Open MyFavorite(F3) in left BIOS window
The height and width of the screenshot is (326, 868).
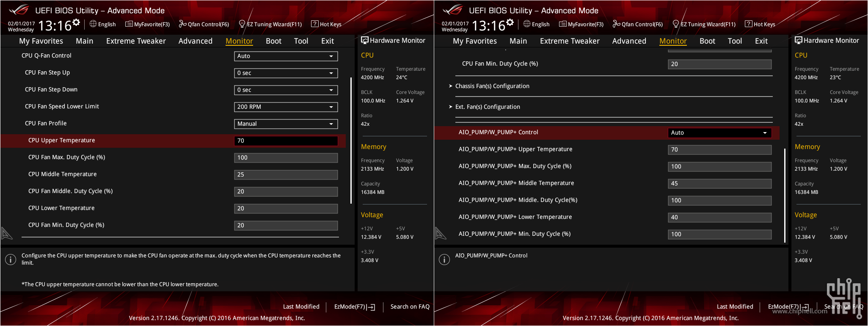coord(147,24)
